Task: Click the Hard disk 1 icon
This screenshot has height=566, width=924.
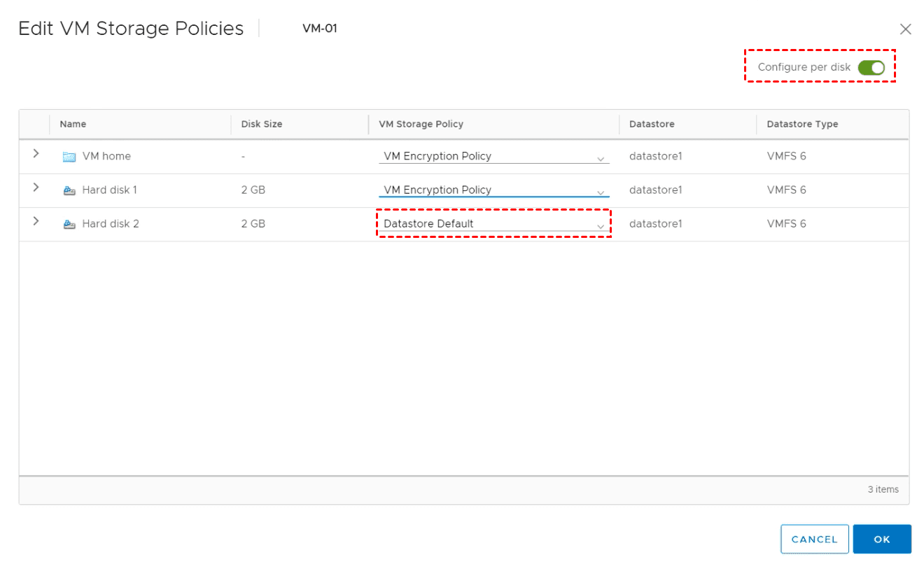Action: [x=69, y=190]
